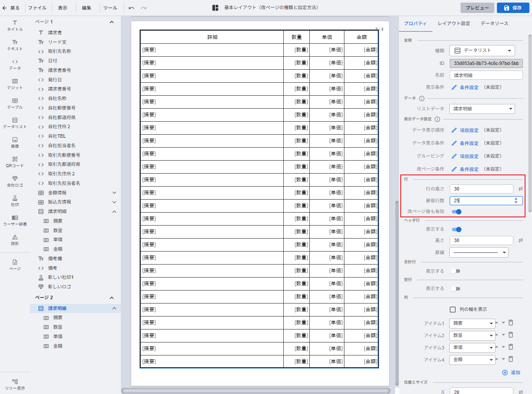Click 条件設定 link for 改ページ条件
Viewport: 532px width, 394px height.
pyautogui.click(x=469, y=169)
